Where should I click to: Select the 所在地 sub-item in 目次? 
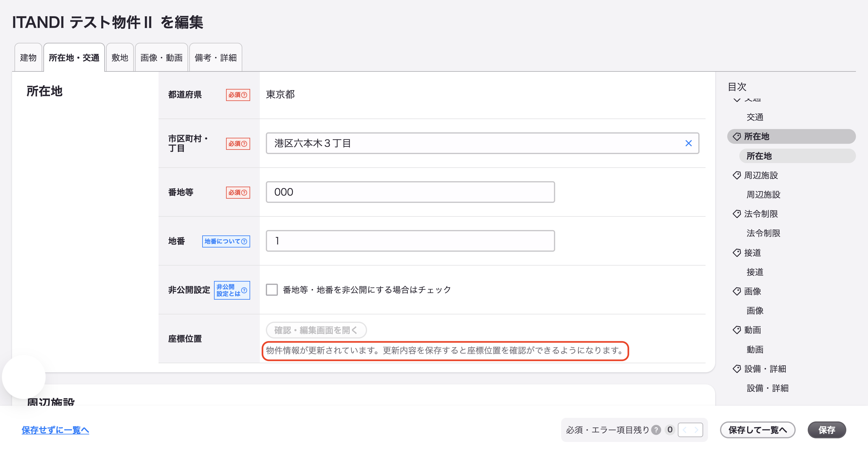coord(797,156)
